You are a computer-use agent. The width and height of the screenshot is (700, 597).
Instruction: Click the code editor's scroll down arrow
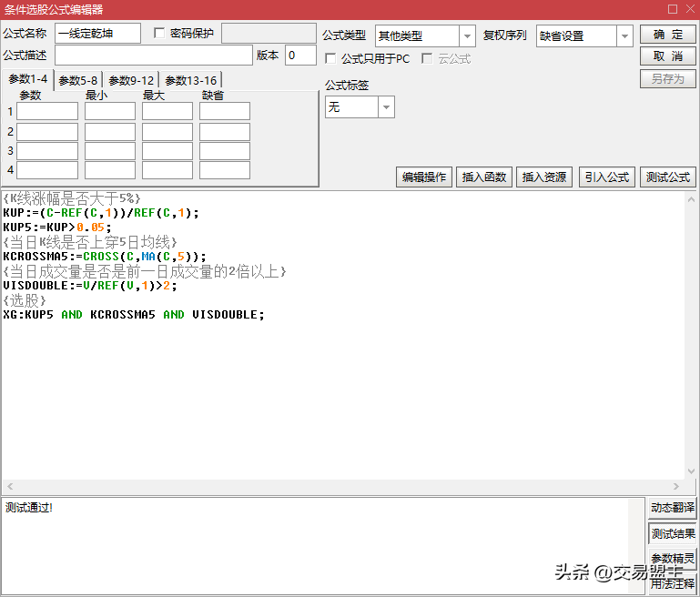[691, 471]
